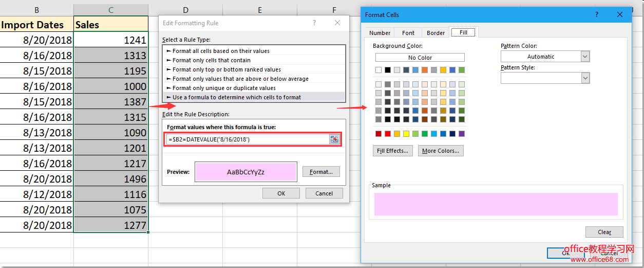Click help icon in Edit Formatting Rule dialog

[314, 23]
